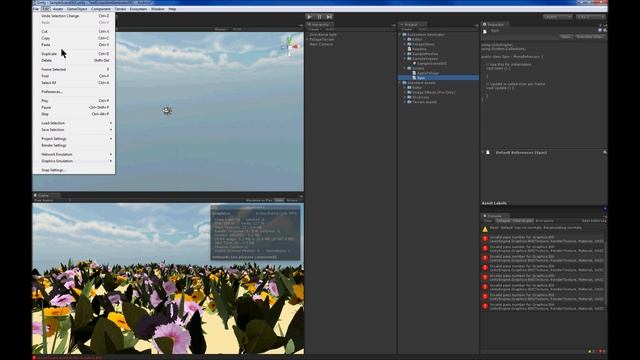Toggle Gizmos in the Game view
This screenshot has width=640, height=360.
point(292,200)
